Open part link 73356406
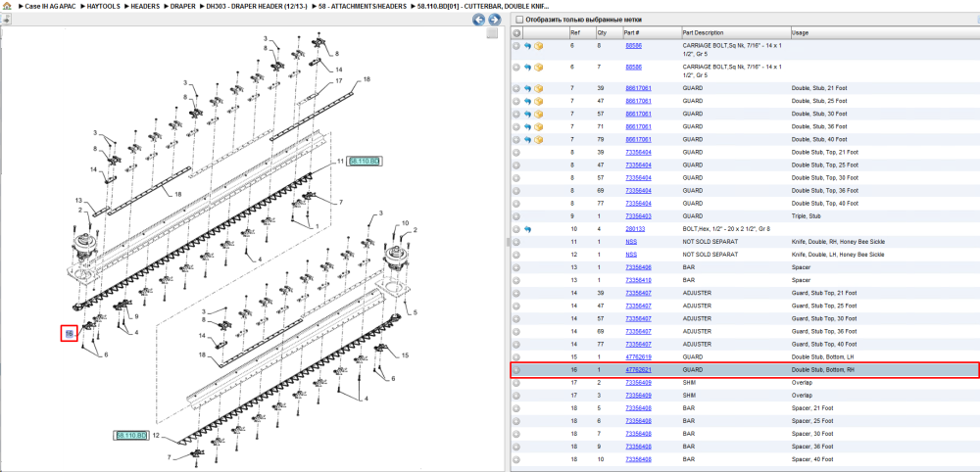The width and height of the screenshot is (980, 472). click(x=638, y=267)
